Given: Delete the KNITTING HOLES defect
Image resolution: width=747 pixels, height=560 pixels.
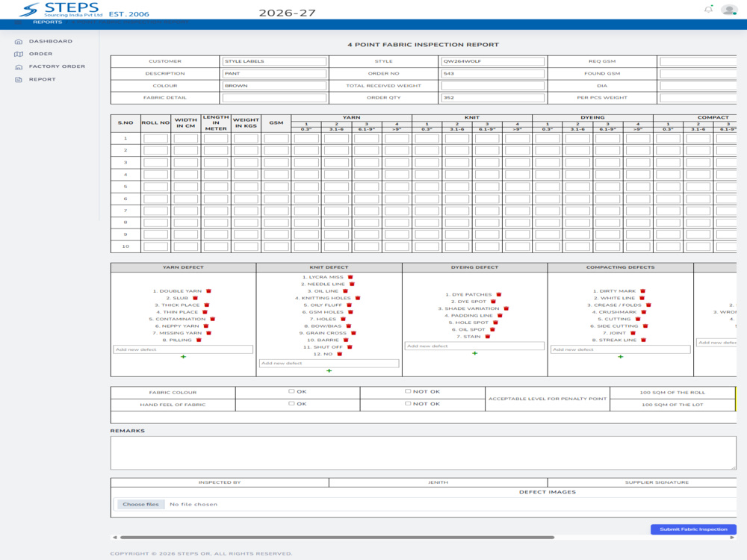Looking at the screenshot, I should [x=358, y=298].
